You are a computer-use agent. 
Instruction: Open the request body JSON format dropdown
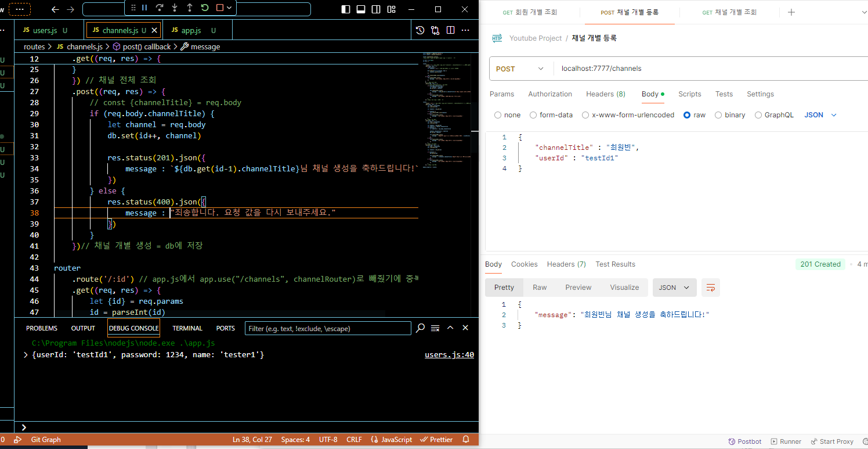point(820,115)
